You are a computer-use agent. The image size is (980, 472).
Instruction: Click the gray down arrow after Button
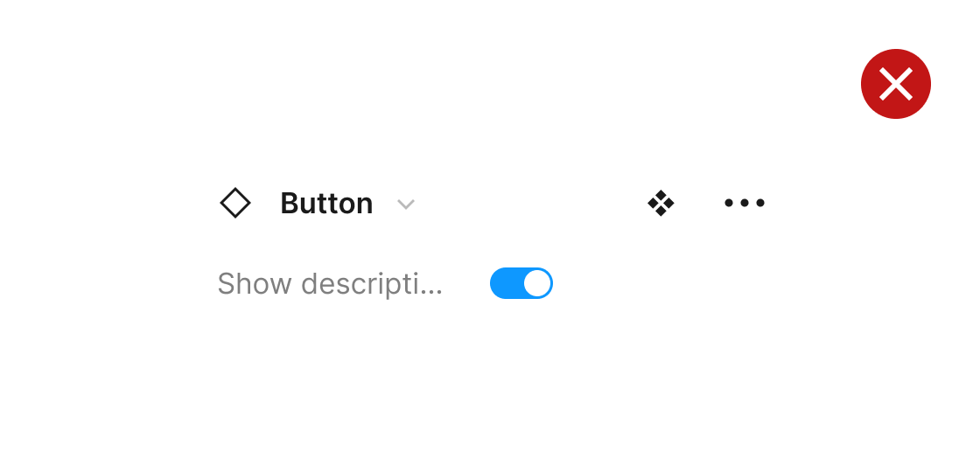click(405, 205)
